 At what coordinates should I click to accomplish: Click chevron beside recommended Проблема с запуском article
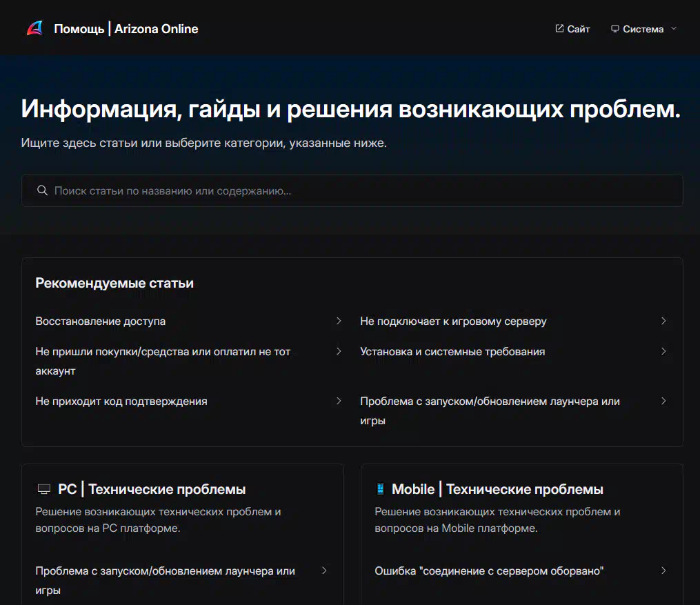[x=663, y=401]
